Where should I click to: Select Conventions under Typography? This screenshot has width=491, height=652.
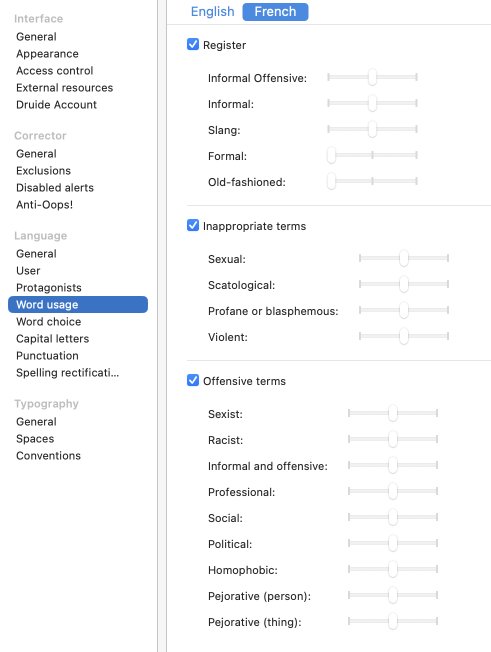point(48,456)
